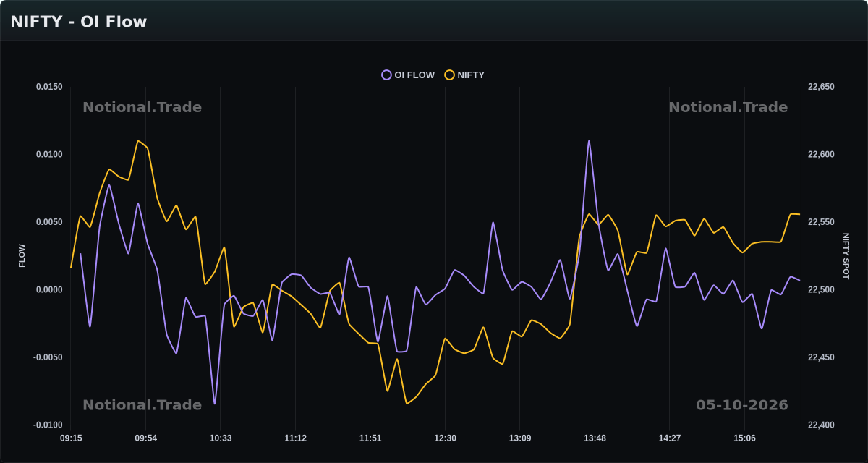Pick the 13:09 time label

pos(520,438)
